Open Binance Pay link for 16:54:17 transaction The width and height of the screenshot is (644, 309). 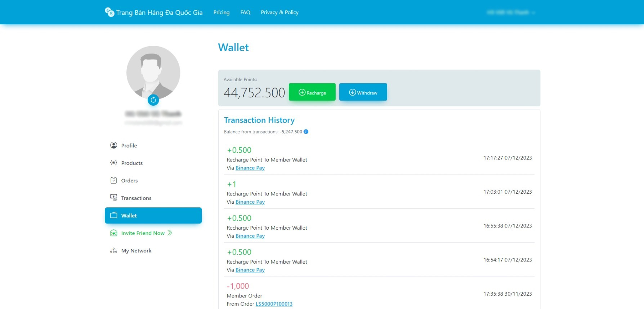250,270
